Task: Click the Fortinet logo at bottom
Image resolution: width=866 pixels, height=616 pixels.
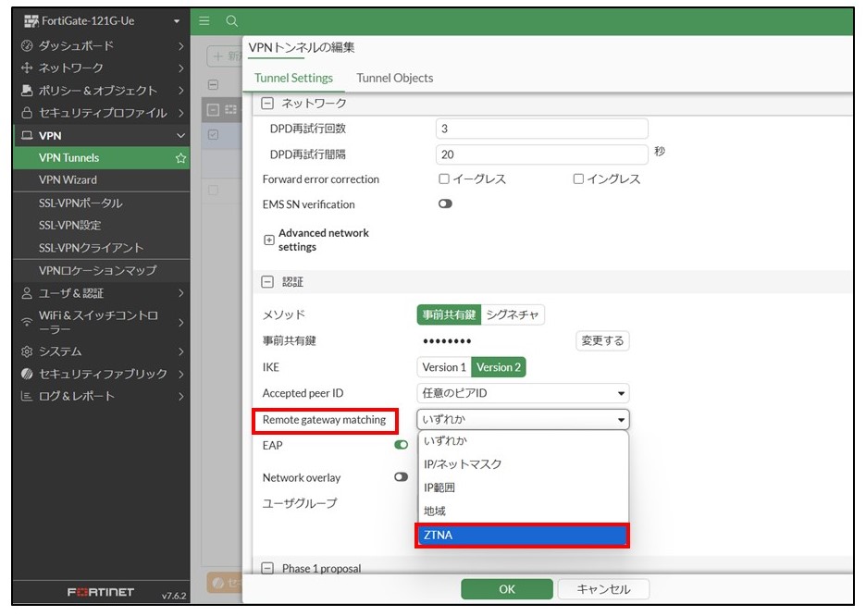Action: coord(101,592)
